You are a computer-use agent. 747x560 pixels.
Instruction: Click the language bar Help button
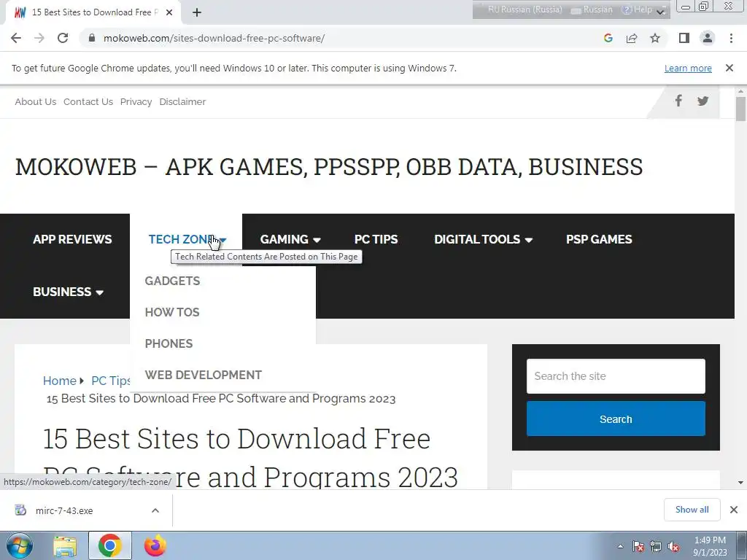pos(637,9)
